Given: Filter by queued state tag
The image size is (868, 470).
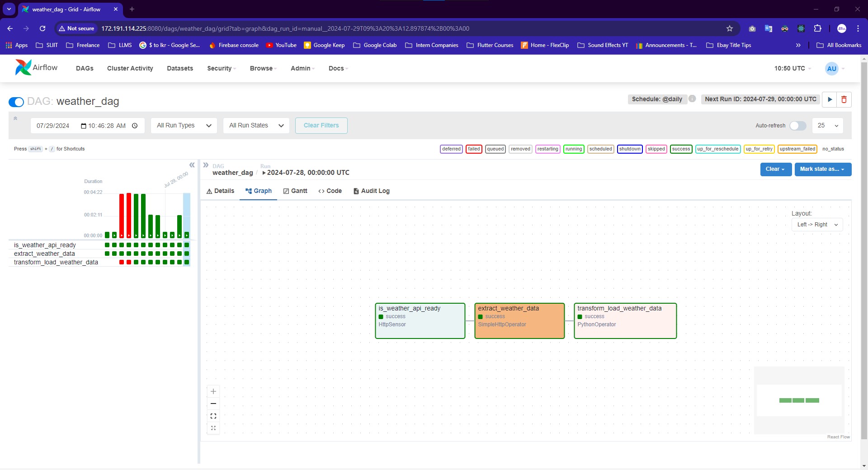Looking at the screenshot, I should click(495, 149).
